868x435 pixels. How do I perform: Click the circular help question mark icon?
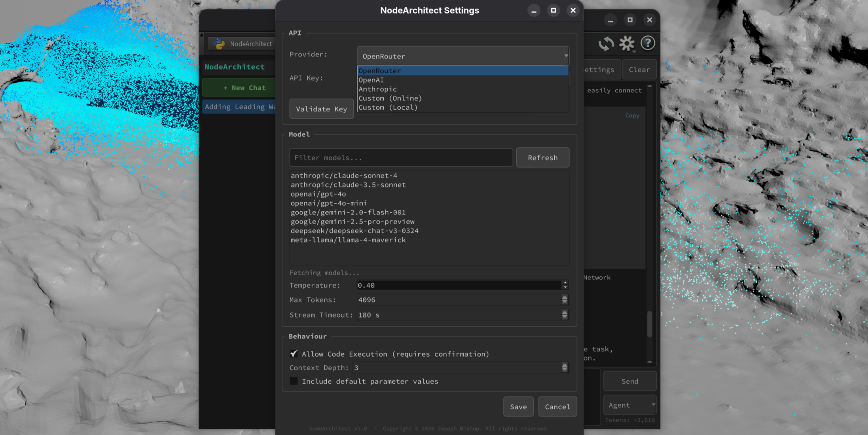click(x=648, y=43)
